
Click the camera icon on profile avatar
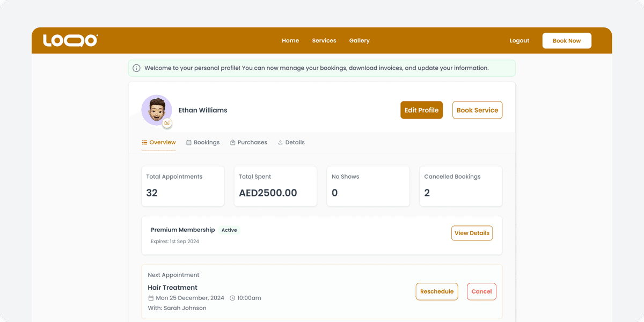pyautogui.click(x=167, y=123)
